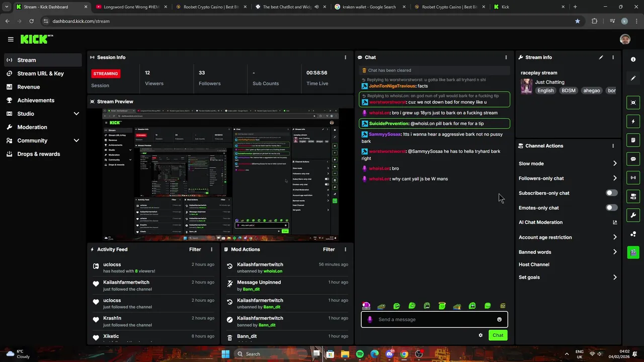Open Chat panel three-dot menu

tap(506, 57)
